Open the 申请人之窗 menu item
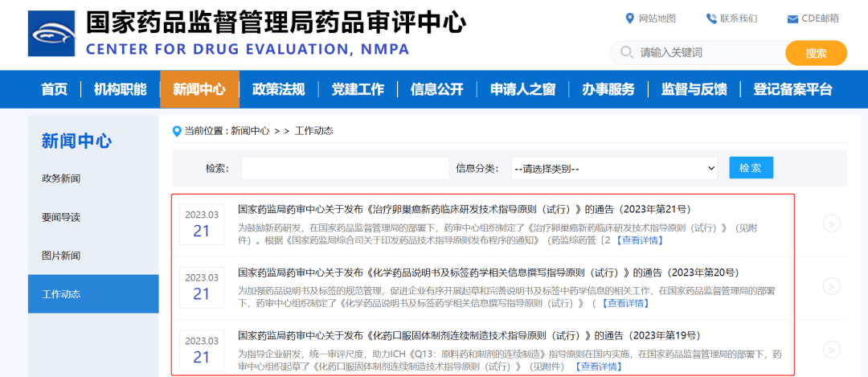This screenshot has width=868, height=377. point(522,89)
